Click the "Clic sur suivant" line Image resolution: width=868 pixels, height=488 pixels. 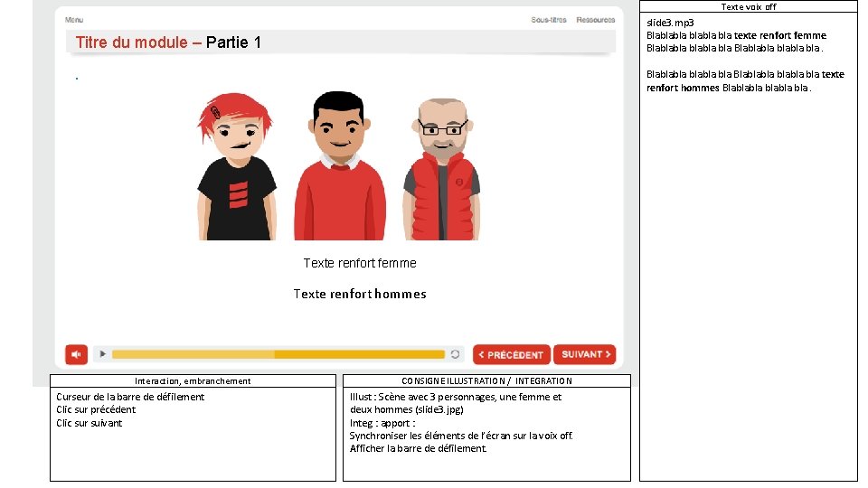click(x=90, y=423)
